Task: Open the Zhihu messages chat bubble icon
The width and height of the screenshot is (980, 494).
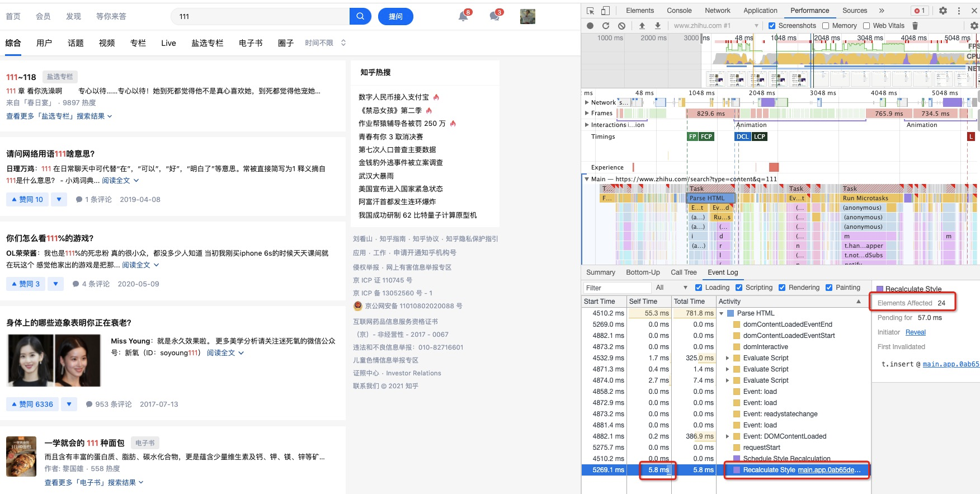Action: [494, 16]
